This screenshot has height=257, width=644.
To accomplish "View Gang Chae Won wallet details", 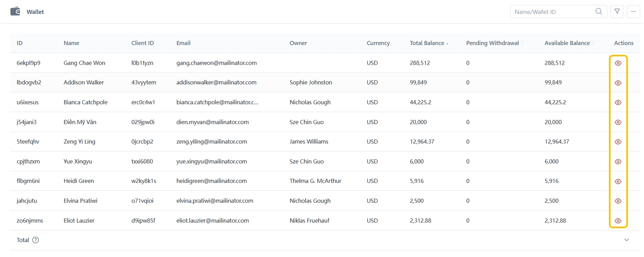I will [x=618, y=63].
